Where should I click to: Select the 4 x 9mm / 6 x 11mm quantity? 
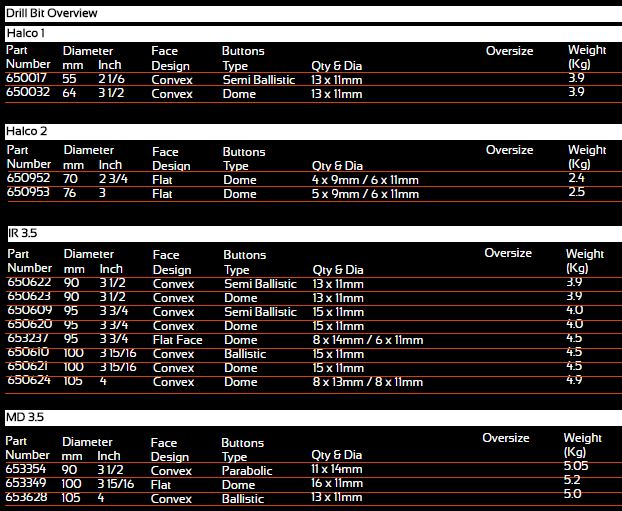[x=365, y=180]
